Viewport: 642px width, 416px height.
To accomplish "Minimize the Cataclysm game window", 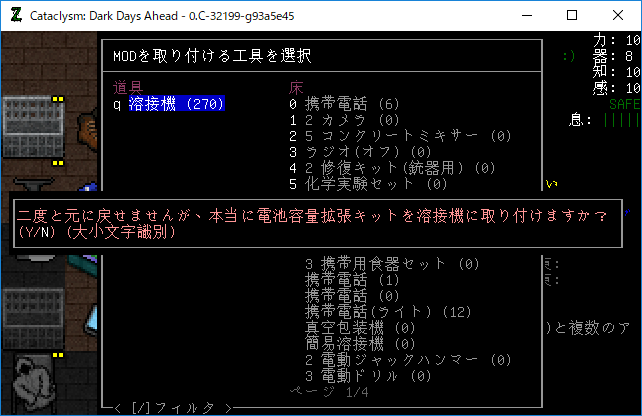I will point(525,15).
